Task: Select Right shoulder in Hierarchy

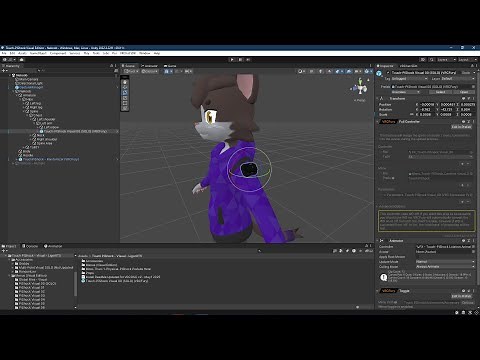Action: pyautogui.click(x=47, y=139)
